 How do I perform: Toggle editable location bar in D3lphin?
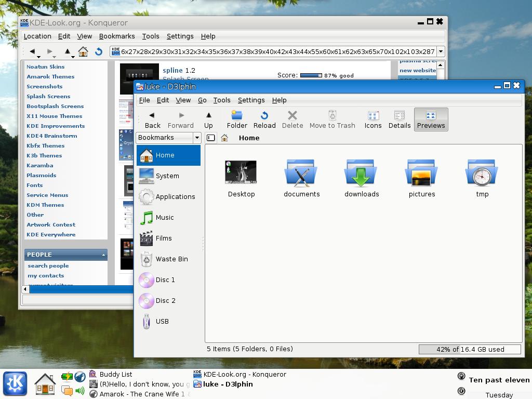[x=211, y=138]
